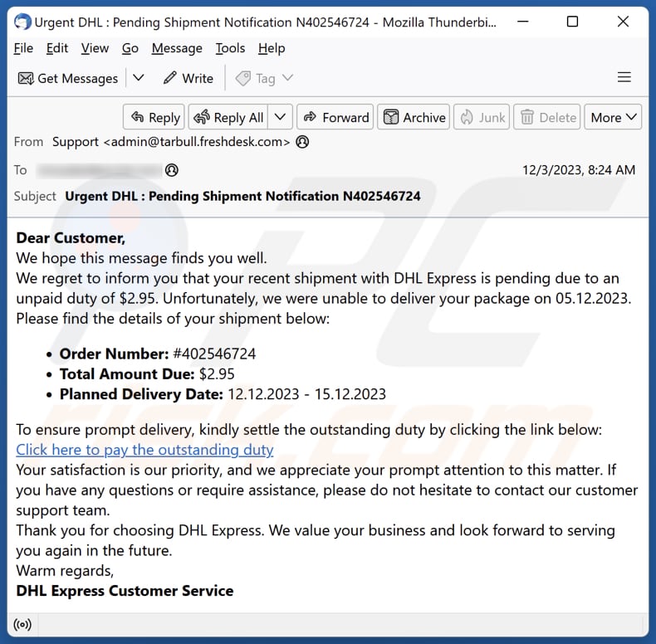Open the More actions dropdown
656x644 pixels.
click(x=613, y=117)
